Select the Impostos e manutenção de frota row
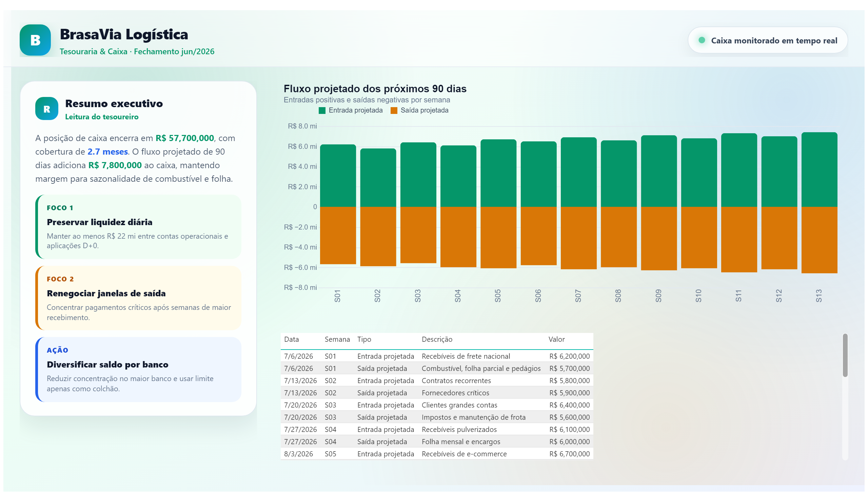The height and width of the screenshot is (495, 868). pyautogui.click(x=437, y=417)
